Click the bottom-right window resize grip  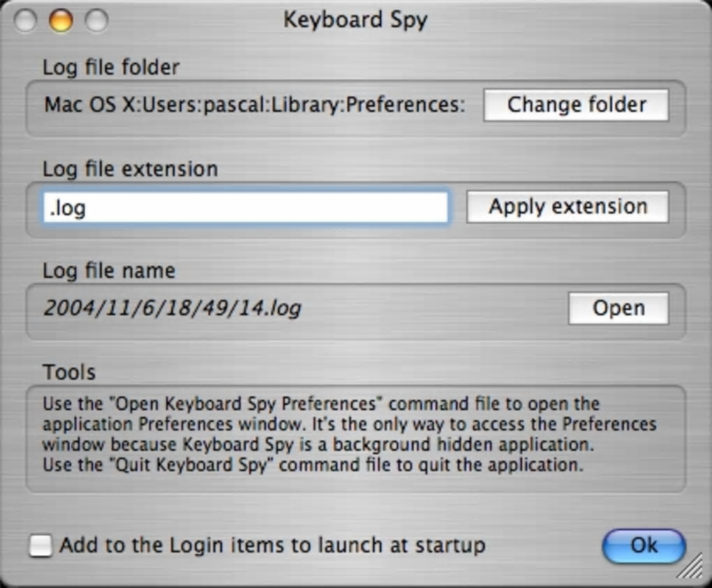[x=691, y=567]
